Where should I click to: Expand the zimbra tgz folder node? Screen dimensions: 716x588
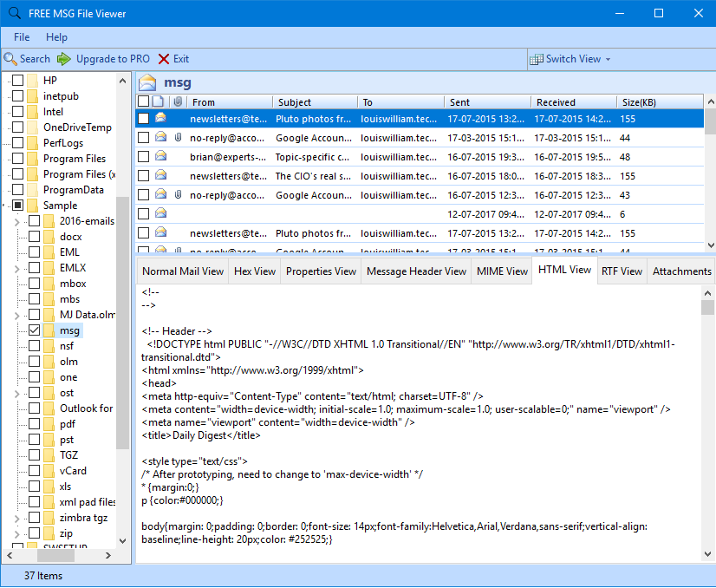(x=16, y=517)
